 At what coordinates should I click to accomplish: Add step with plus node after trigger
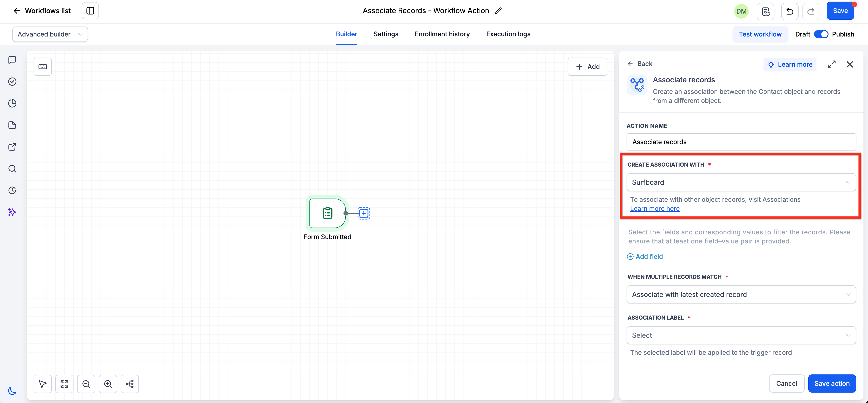[364, 213]
